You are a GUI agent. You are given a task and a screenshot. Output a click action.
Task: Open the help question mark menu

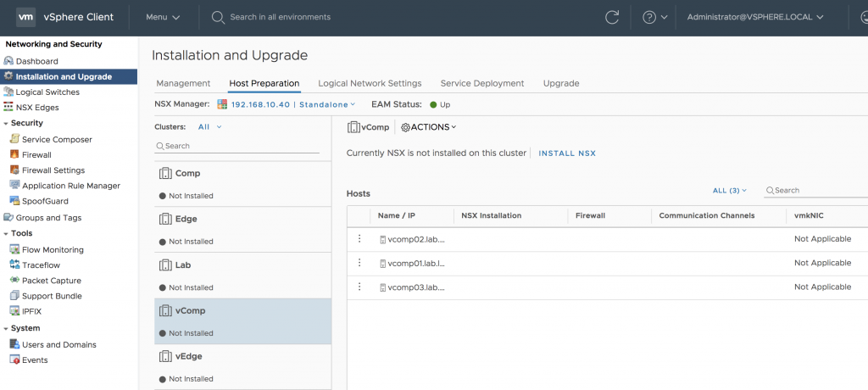(x=655, y=17)
